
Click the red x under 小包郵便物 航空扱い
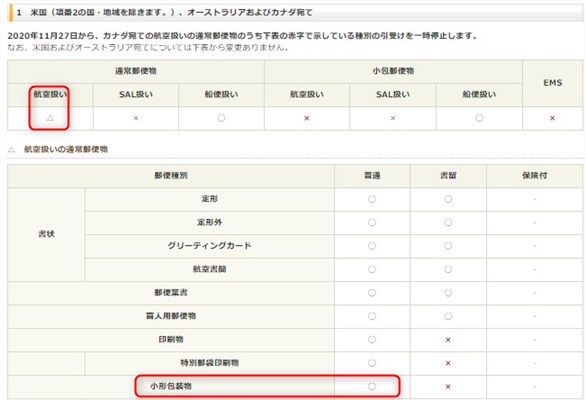(307, 118)
